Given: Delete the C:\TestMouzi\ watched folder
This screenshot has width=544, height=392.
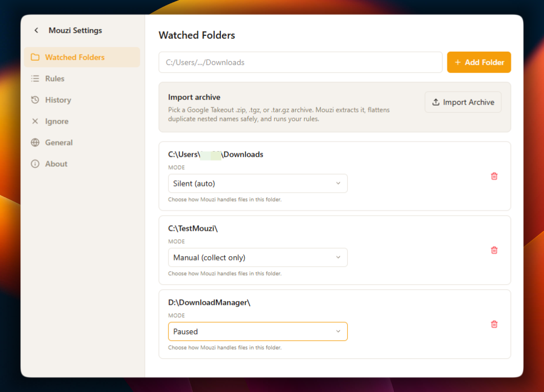Looking at the screenshot, I should 495,250.
